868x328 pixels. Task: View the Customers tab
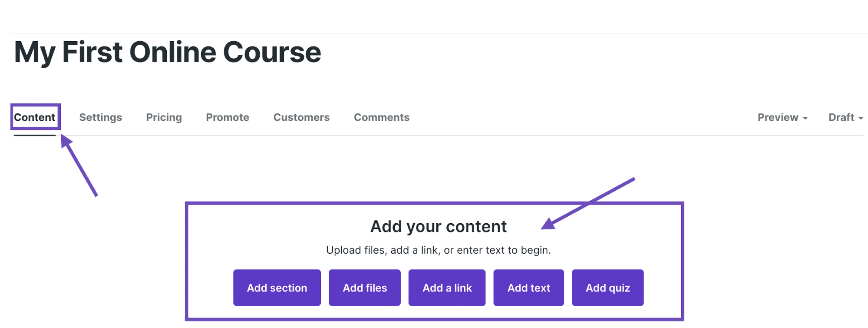pyautogui.click(x=301, y=117)
